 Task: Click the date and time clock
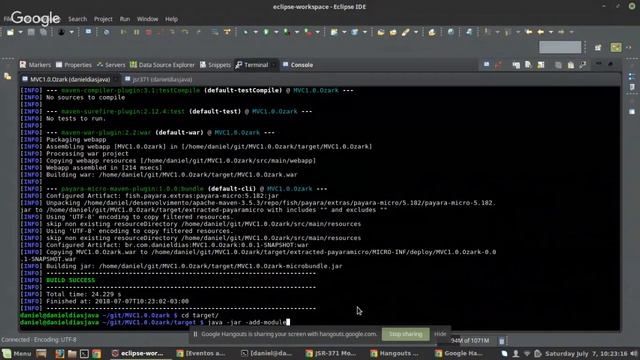point(586,353)
